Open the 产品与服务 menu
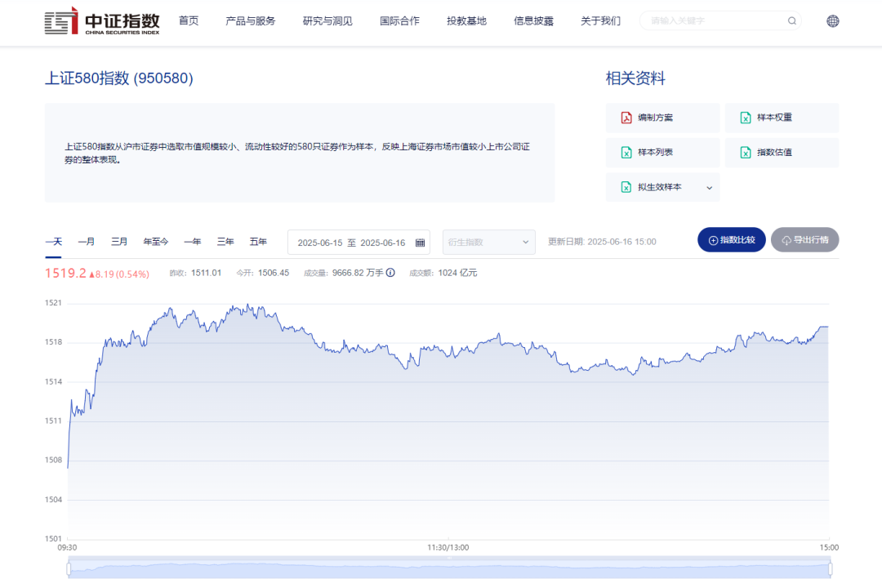 [251, 20]
